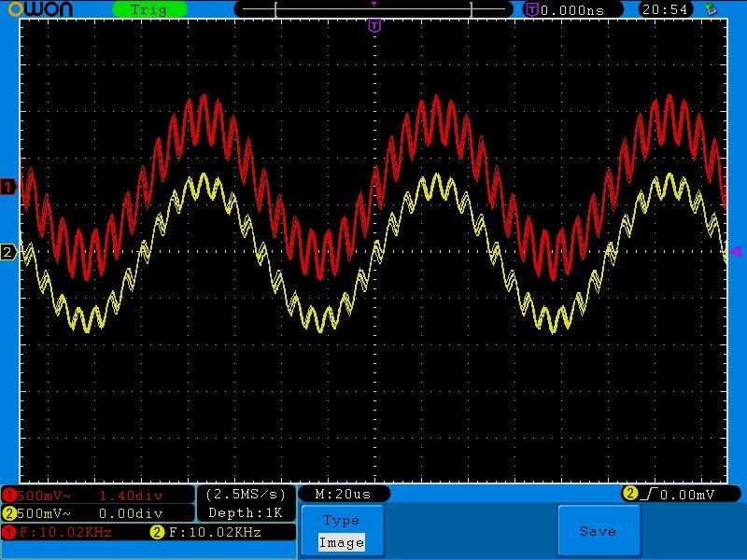This screenshot has height=560, width=747.
Task: Click the purple T horizontal trigger marker
Action: pyautogui.click(x=373, y=25)
